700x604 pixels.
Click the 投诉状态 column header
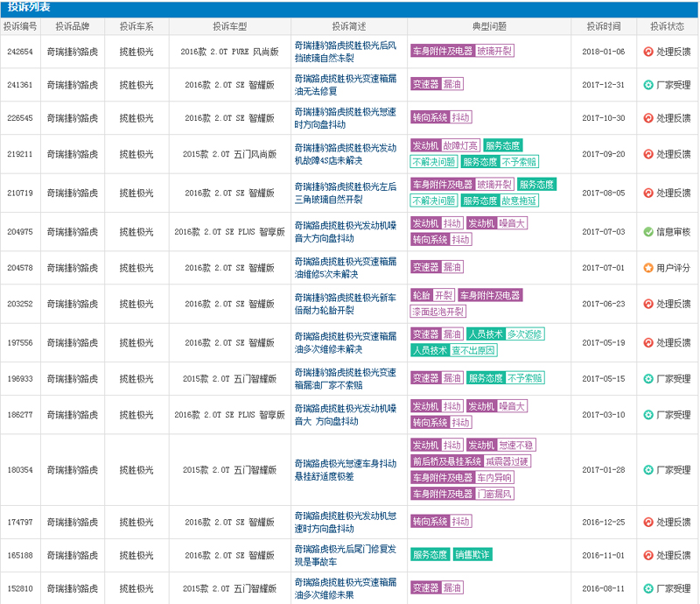click(x=668, y=27)
